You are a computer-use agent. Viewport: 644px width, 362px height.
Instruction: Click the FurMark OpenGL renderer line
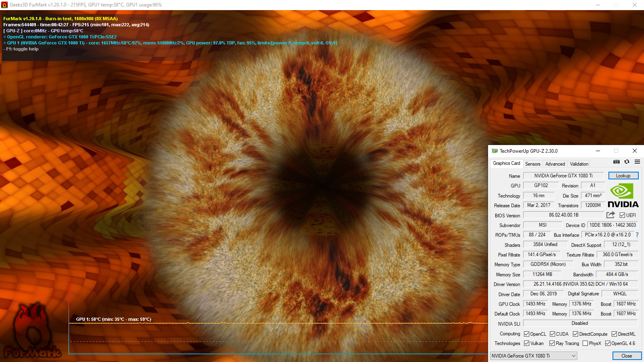point(60,37)
